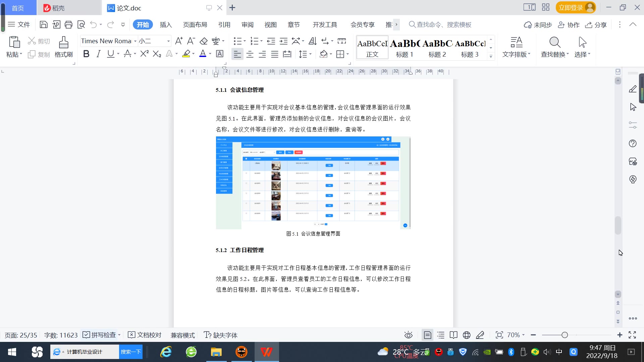Open font name dropdown Times New Roman
Viewport: 644px width, 362px height.
pyautogui.click(x=135, y=41)
